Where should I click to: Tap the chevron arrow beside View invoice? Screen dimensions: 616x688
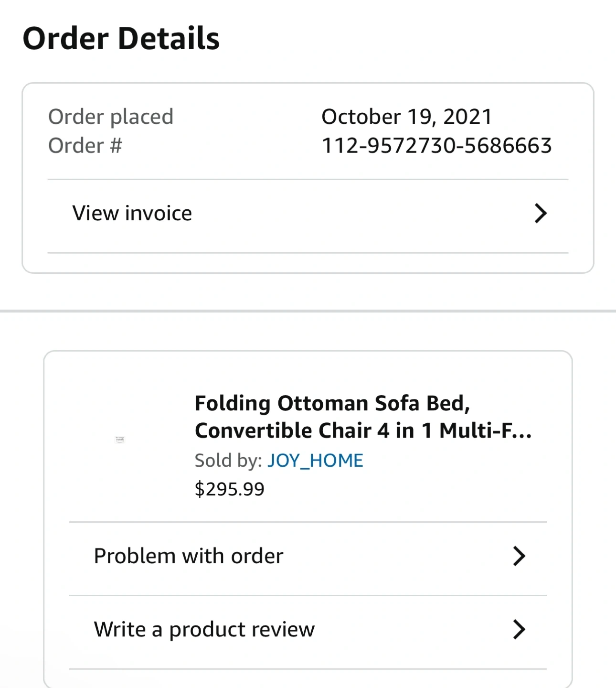540,213
